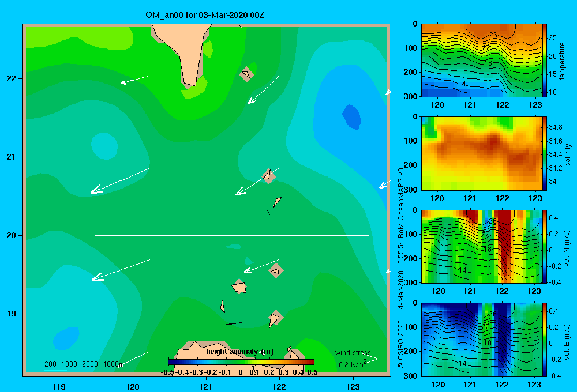Click the vel. N color scale bar

coord(545,246)
